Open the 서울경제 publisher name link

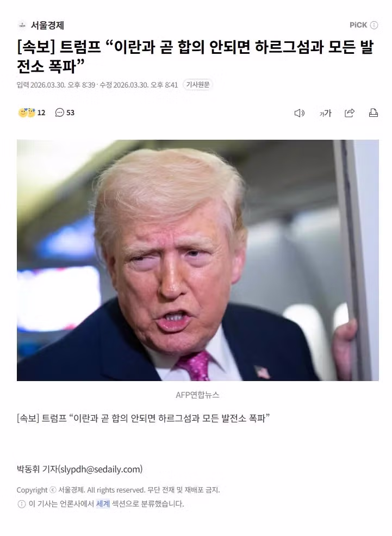pos(47,26)
